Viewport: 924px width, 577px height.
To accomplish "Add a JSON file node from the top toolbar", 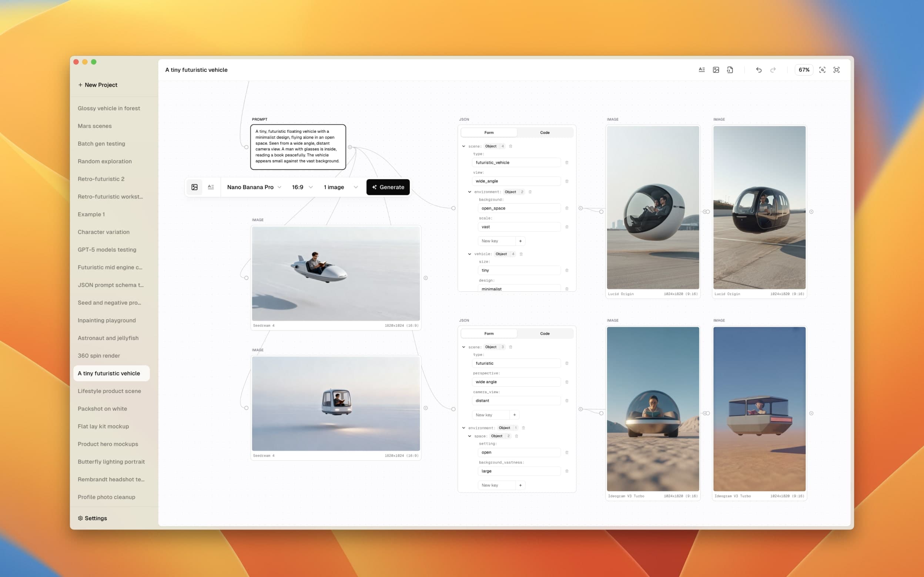I will pos(730,70).
